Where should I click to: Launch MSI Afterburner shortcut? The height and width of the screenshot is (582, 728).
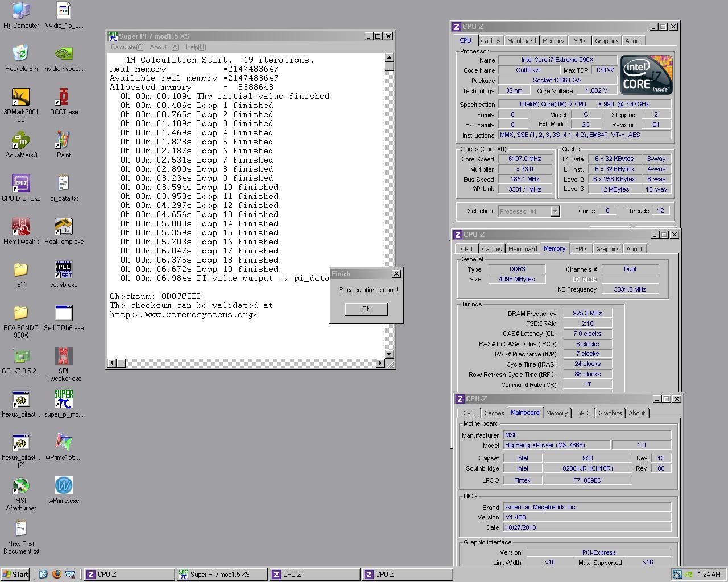pos(21,493)
